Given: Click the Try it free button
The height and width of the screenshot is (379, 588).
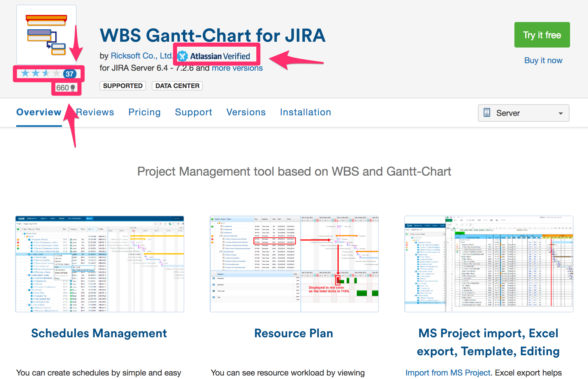Looking at the screenshot, I should point(542,35).
